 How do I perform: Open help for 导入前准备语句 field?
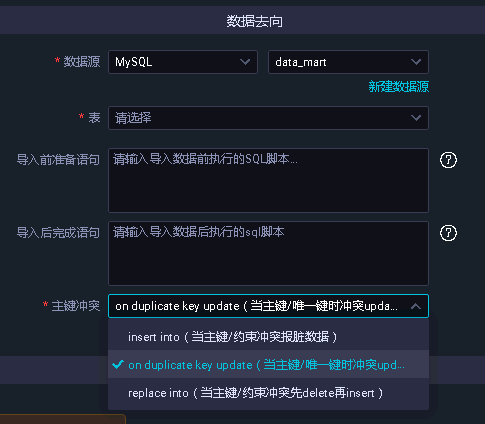pos(448,160)
